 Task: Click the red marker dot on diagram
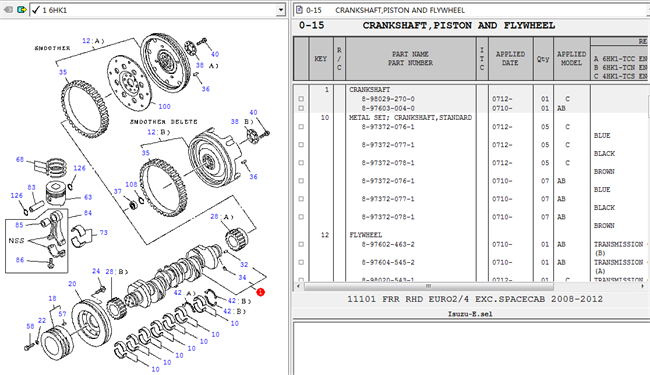[260, 292]
